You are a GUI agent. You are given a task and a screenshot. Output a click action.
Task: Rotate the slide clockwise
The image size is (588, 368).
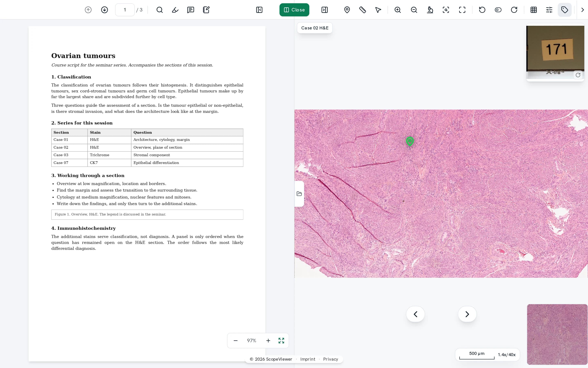tap(514, 10)
